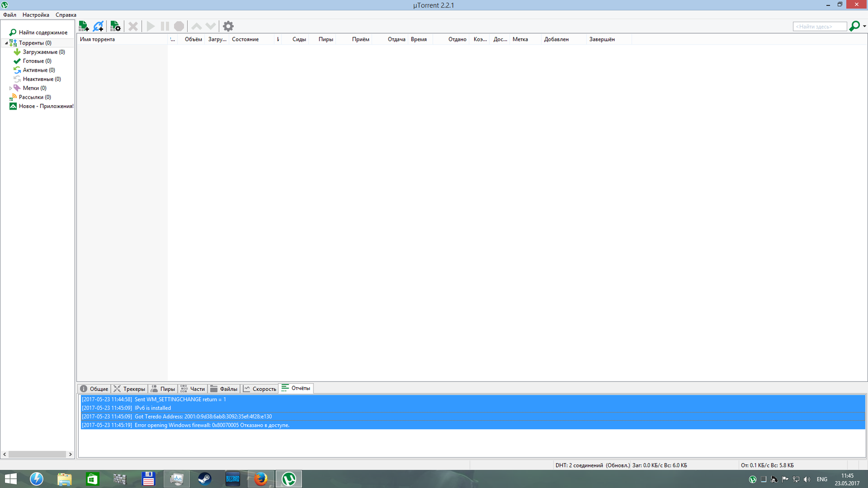The width and height of the screenshot is (868, 488).
Task: Click sidebar scrollbar right arrow
Action: pos(70,454)
